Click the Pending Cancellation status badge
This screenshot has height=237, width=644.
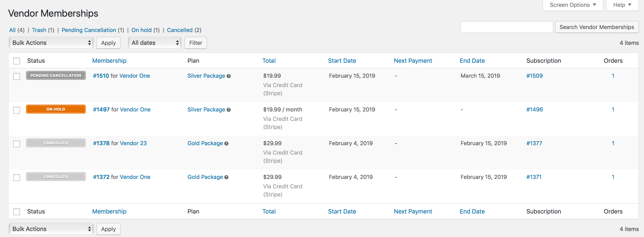pos(56,76)
